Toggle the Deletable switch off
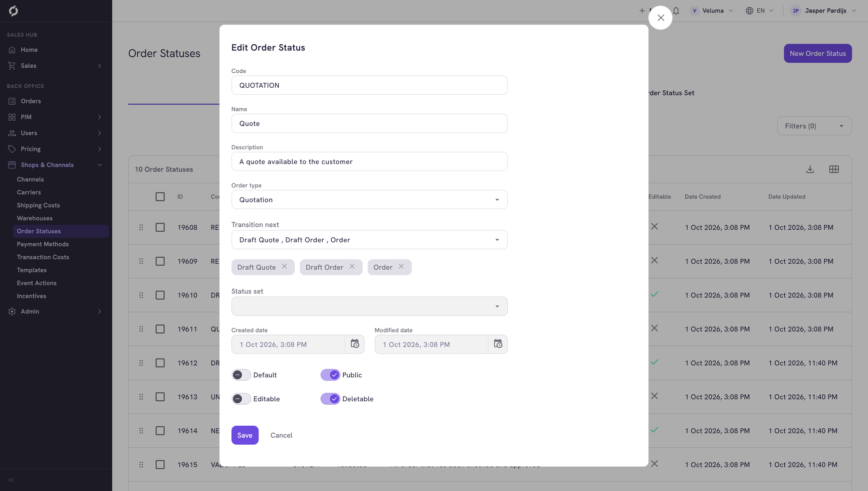This screenshot has width=868, height=491. tap(330, 399)
